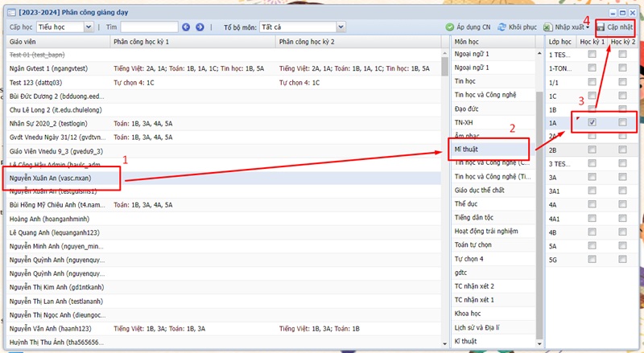Click the Cập nhật save button
This screenshot has height=353, width=644.
pos(615,27)
